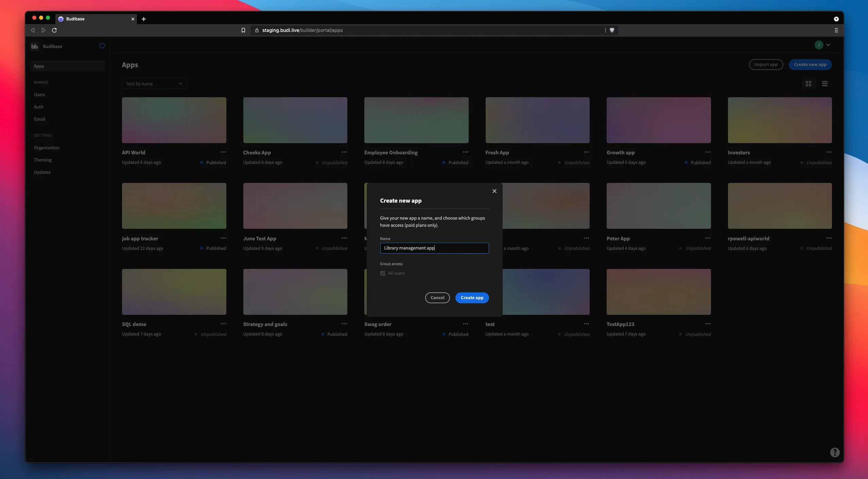Image resolution: width=868 pixels, height=479 pixels.
Task: Open the three-dot menu on API World
Action: coord(223,152)
